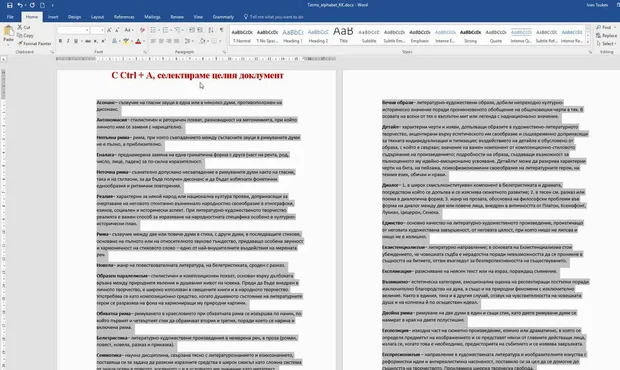Switch to the Insert tab
Screen dimensions: 620x370
point(53,17)
